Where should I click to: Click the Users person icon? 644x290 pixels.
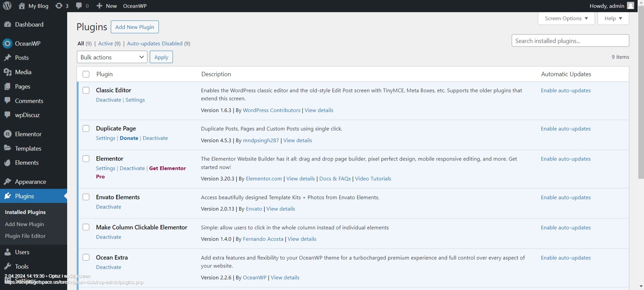click(7, 252)
